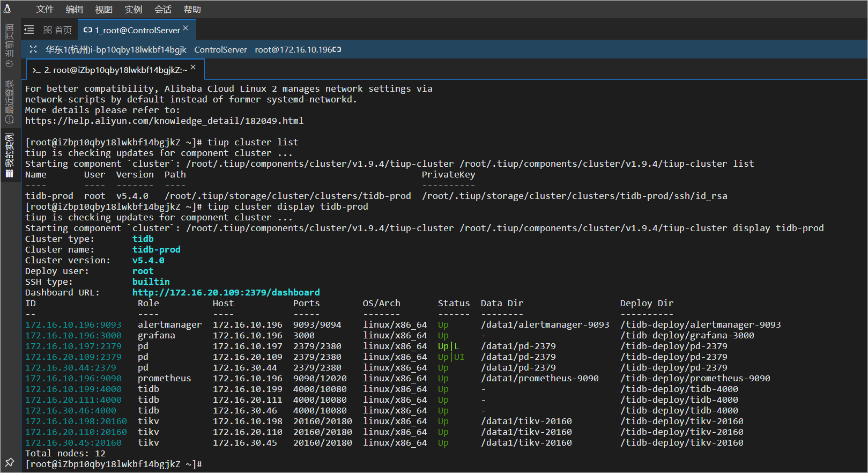The height and width of the screenshot is (473, 868).
Task: Click ports 9090/12020 cell
Action: (320, 378)
